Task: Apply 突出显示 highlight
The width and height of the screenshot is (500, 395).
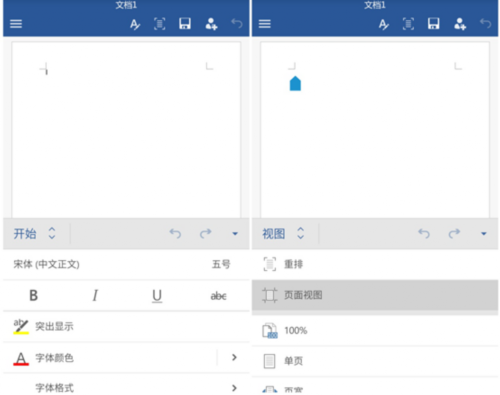Action: (126, 326)
